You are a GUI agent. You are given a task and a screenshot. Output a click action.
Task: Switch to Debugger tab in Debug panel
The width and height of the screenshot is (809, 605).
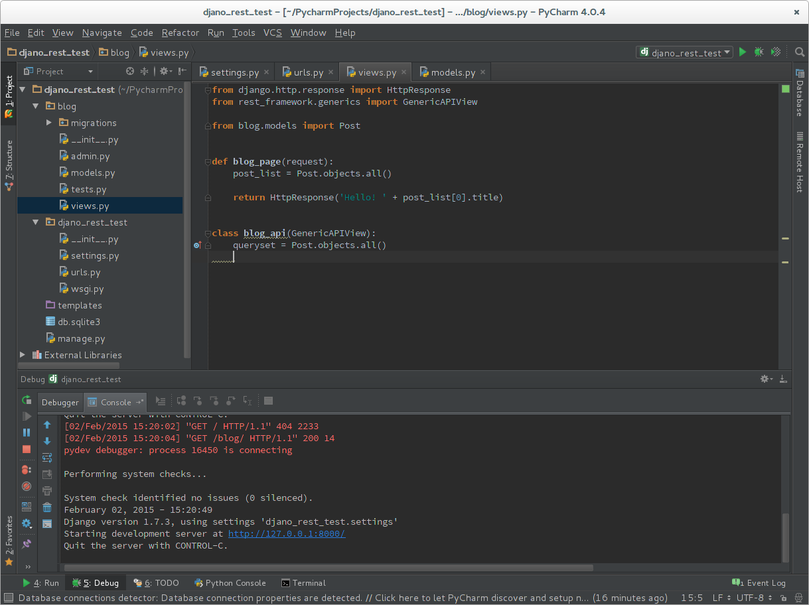(x=60, y=402)
